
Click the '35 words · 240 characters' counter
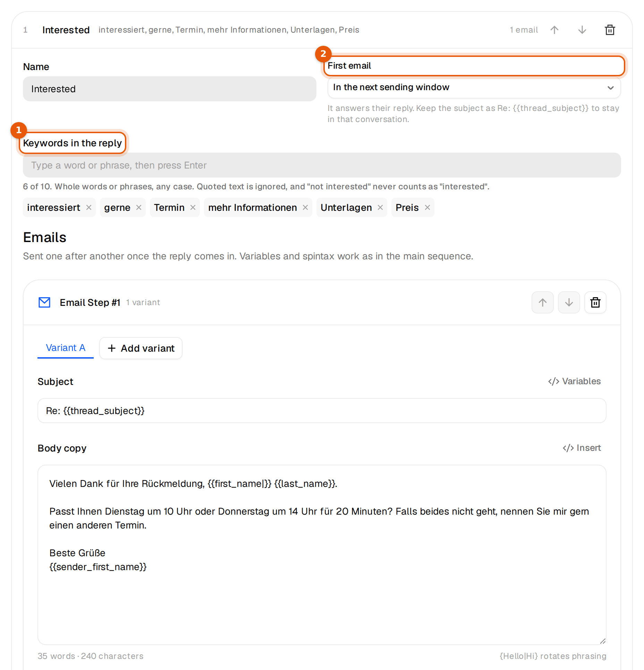(91, 656)
